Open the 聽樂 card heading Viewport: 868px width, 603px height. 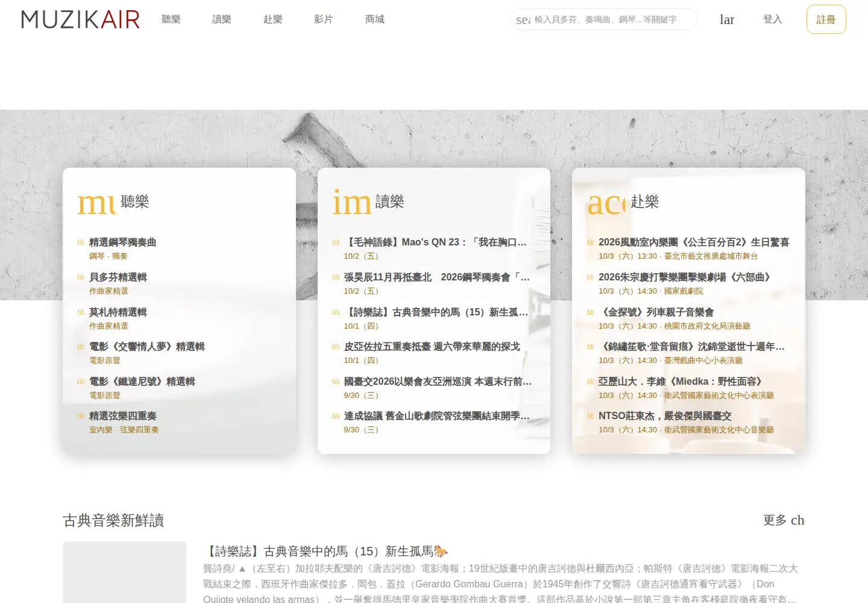[134, 201]
